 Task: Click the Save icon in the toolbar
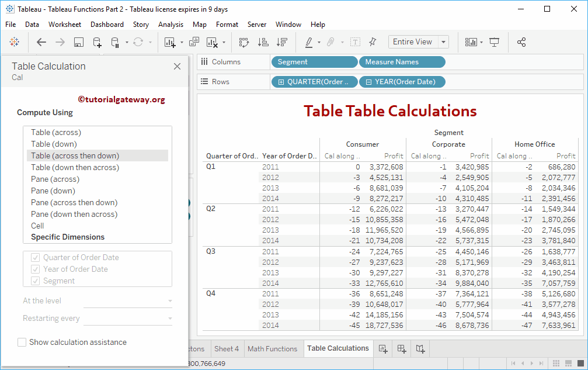(x=79, y=42)
